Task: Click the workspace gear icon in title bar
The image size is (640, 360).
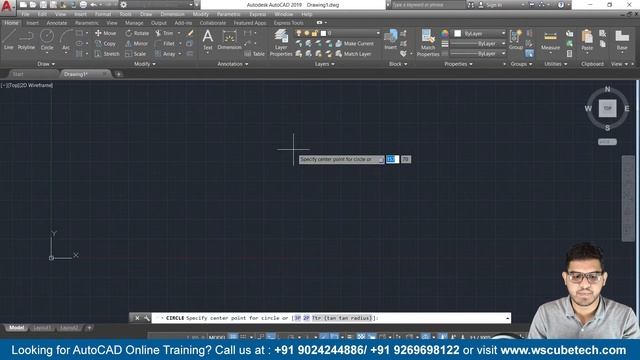Action: pos(124,5)
